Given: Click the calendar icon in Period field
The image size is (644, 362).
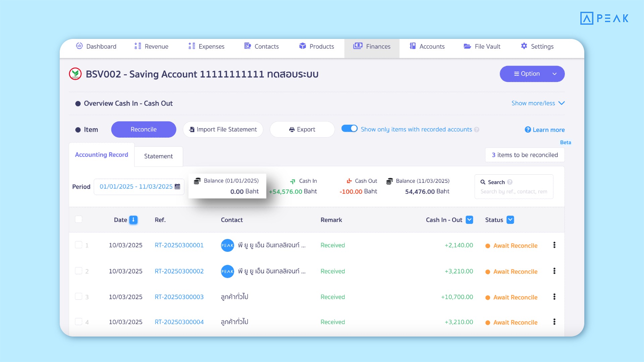Looking at the screenshot, I should pos(177,187).
